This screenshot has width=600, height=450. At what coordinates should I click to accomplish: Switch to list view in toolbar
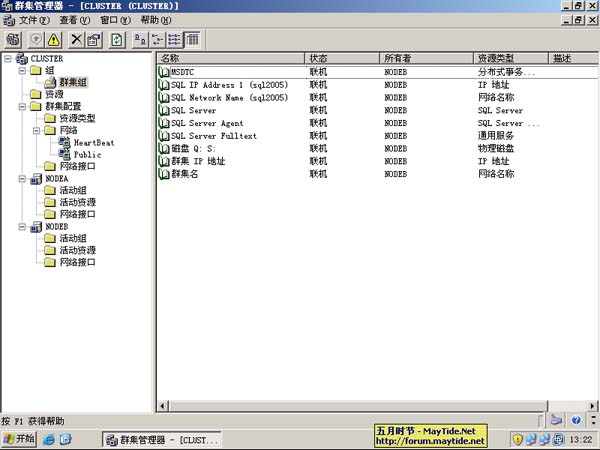tap(175, 39)
